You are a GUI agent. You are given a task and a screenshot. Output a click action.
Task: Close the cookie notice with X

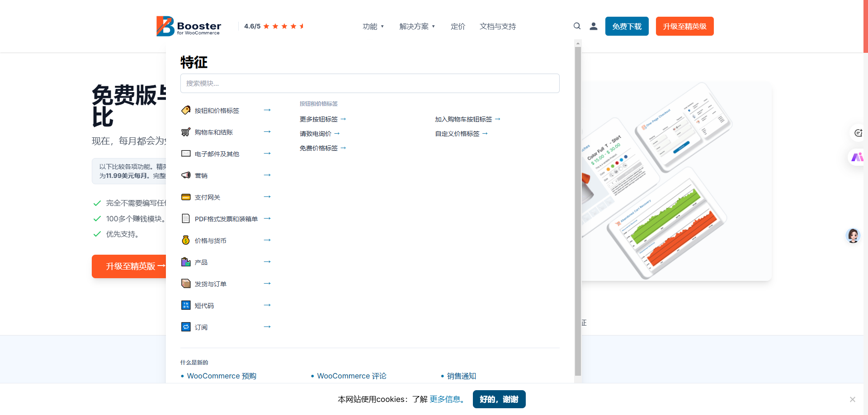click(852, 399)
